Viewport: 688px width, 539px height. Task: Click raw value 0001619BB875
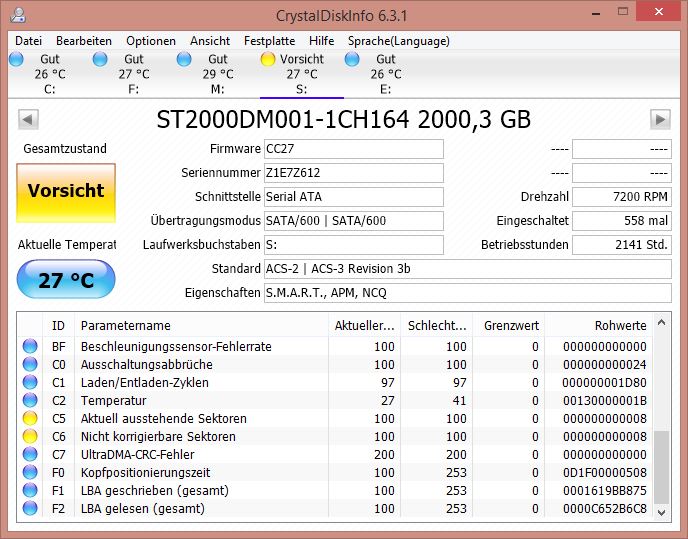[x=605, y=491]
